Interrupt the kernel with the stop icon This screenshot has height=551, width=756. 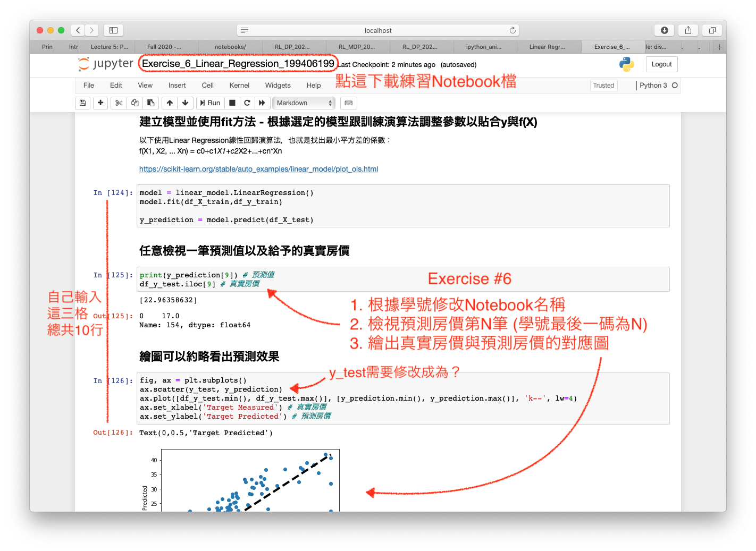coord(232,103)
